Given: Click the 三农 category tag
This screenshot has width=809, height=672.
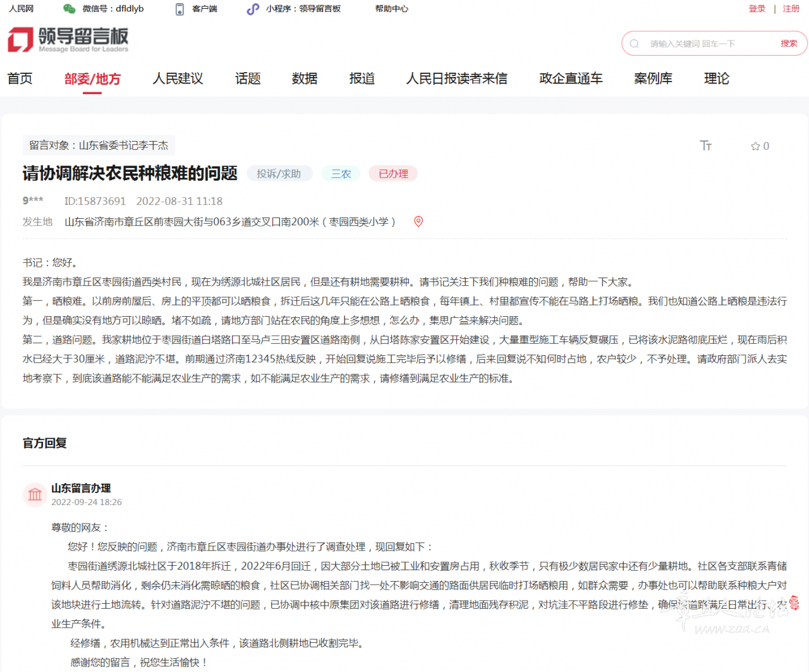Looking at the screenshot, I should (x=341, y=174).
